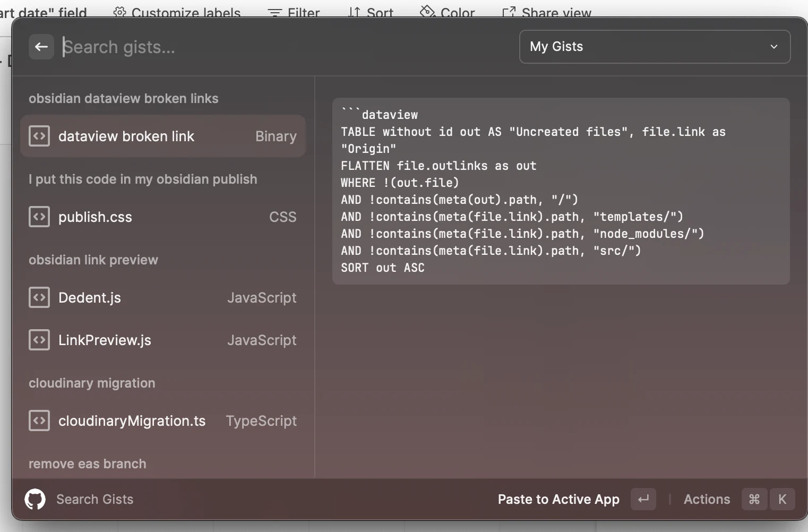
Task: Click the JavaScript label next to Dedent.js
Action: point(262,297)
